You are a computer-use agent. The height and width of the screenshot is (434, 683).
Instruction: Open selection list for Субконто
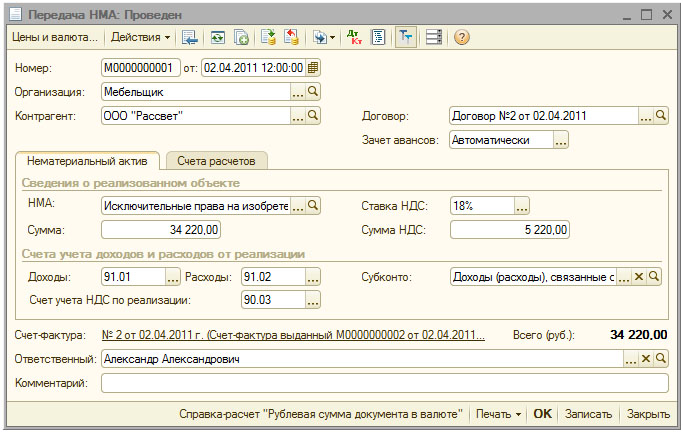pyautogui.click(x=624, y=277)
